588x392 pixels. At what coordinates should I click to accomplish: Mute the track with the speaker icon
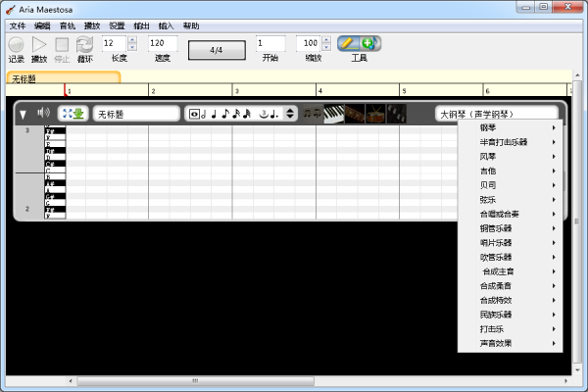pyautogui.click(x=43, y=114)
